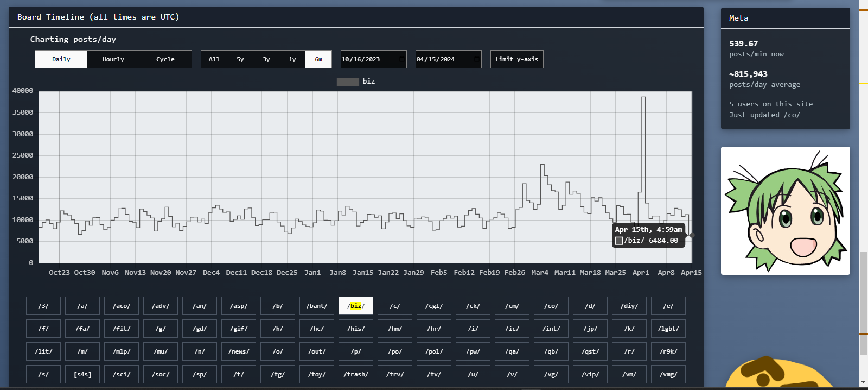Select the /lgbt/ board
Image resolution: width=868 pixels, height=390 pixels.
[x=668, y=329]
